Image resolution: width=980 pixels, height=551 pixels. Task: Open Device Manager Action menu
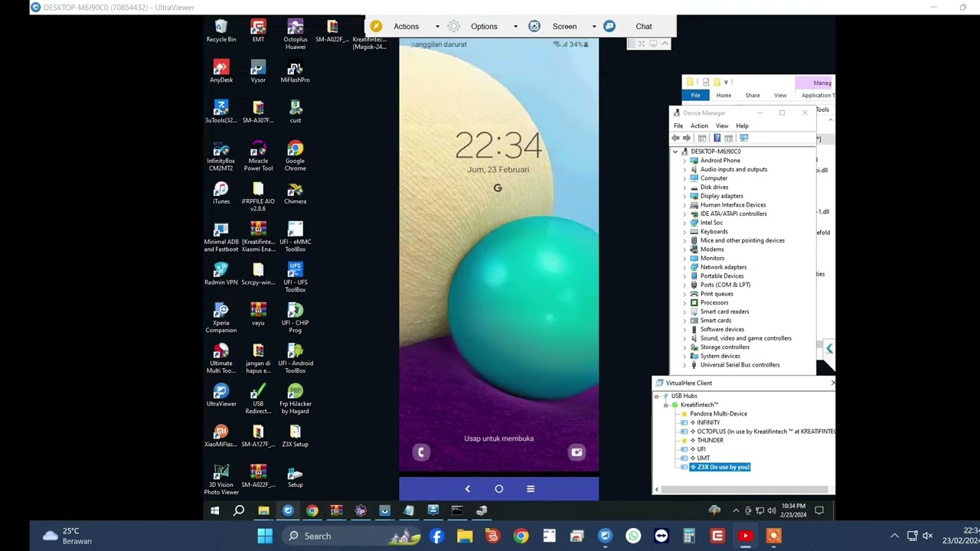tap(699, 126)
